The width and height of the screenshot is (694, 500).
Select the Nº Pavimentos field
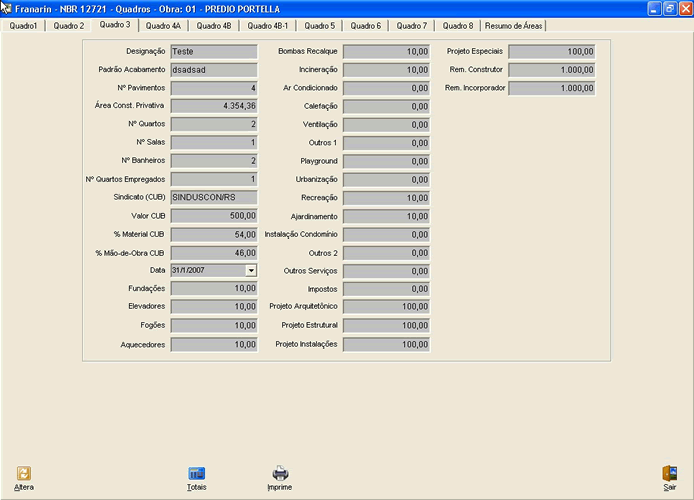pos(214,88)
